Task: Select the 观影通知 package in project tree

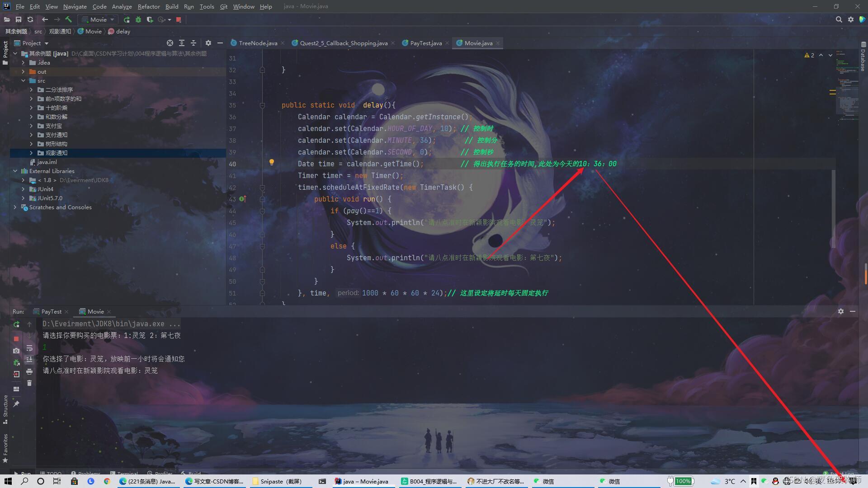Action: pyautogui.click(x=57, y=153)
